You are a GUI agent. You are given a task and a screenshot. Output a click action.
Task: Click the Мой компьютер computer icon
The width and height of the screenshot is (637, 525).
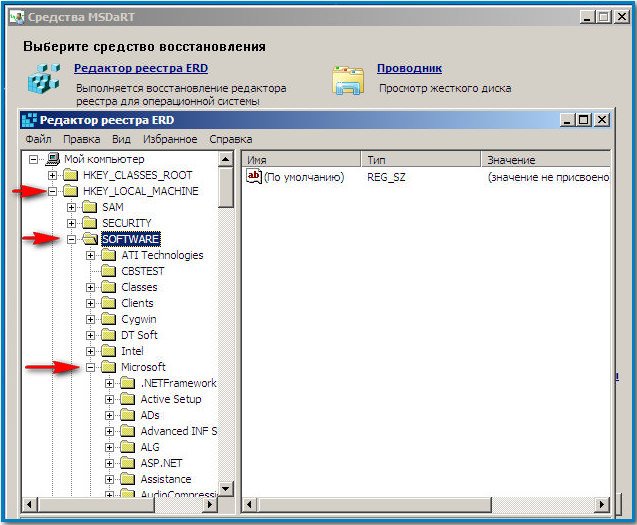tap(52, 159)
